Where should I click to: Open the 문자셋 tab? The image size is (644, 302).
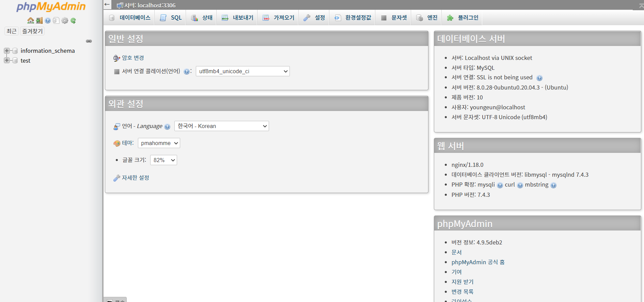(x=393, y=18)
